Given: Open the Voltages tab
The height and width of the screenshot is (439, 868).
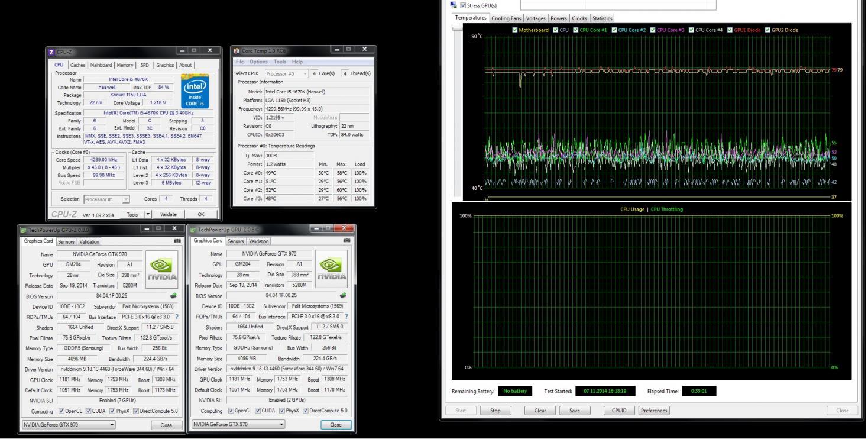Looking at the screenshot, I should [536, 18].
